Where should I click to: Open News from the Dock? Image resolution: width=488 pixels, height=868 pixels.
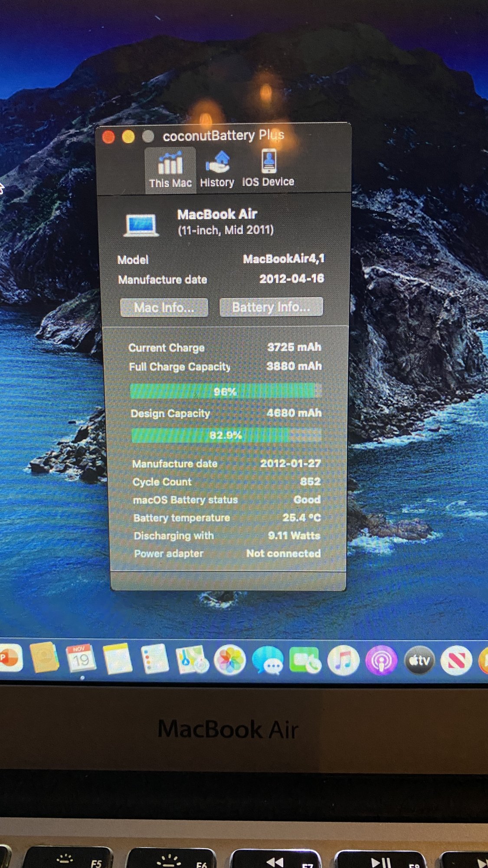456,660
